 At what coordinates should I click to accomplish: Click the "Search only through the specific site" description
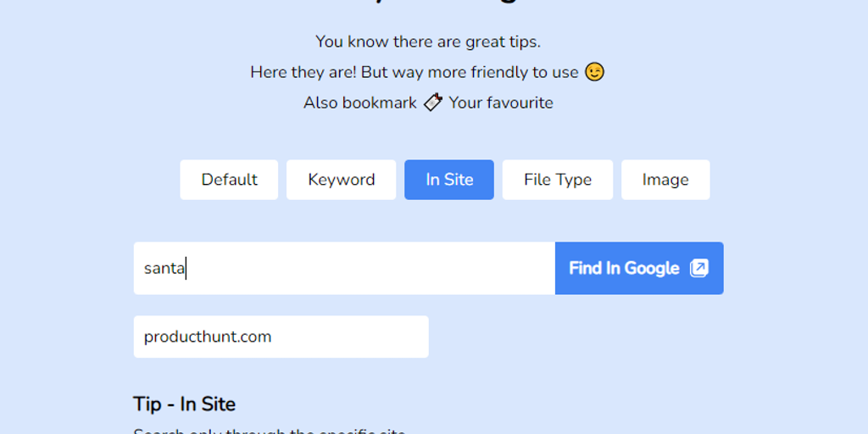[270, 430]
